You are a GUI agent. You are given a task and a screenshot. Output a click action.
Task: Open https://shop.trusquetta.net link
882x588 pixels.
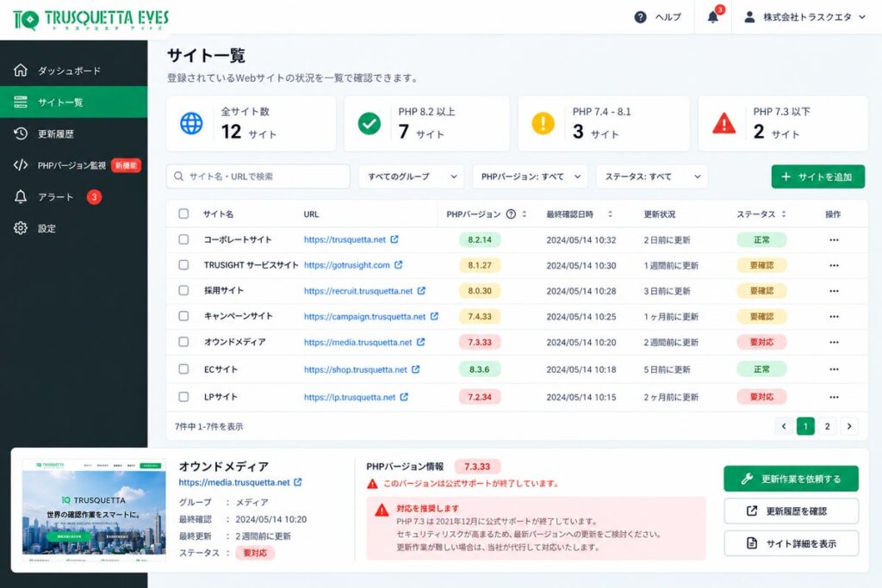click(356, 369)
